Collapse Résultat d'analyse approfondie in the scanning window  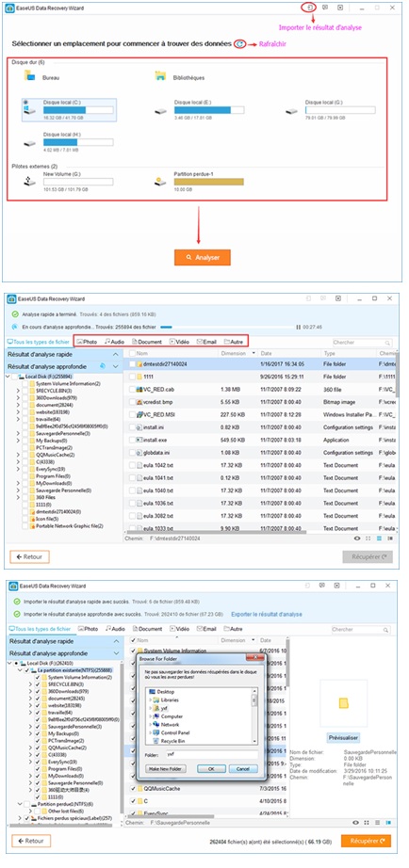pos(115,366)
